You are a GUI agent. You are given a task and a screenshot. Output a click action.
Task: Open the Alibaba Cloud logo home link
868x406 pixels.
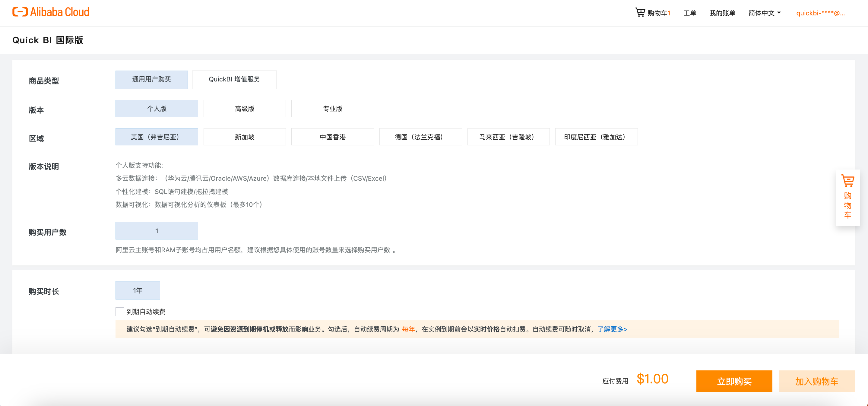click(51, 12)
